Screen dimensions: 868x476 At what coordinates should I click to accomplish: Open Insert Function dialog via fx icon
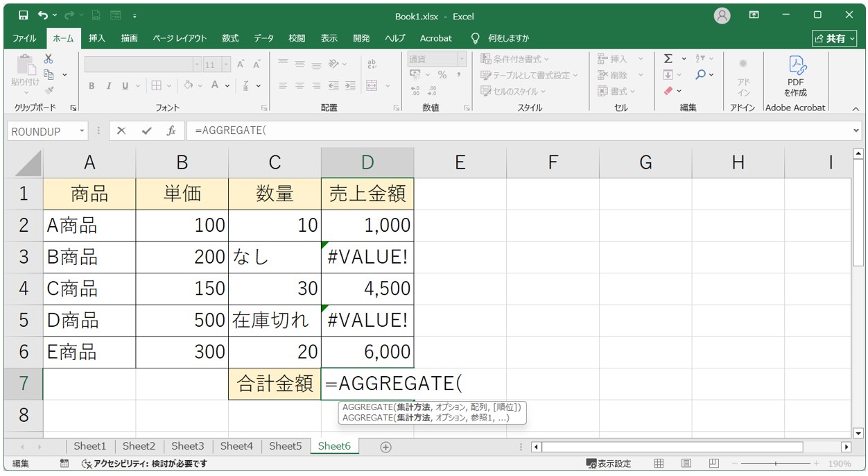(x=171, y=131)
